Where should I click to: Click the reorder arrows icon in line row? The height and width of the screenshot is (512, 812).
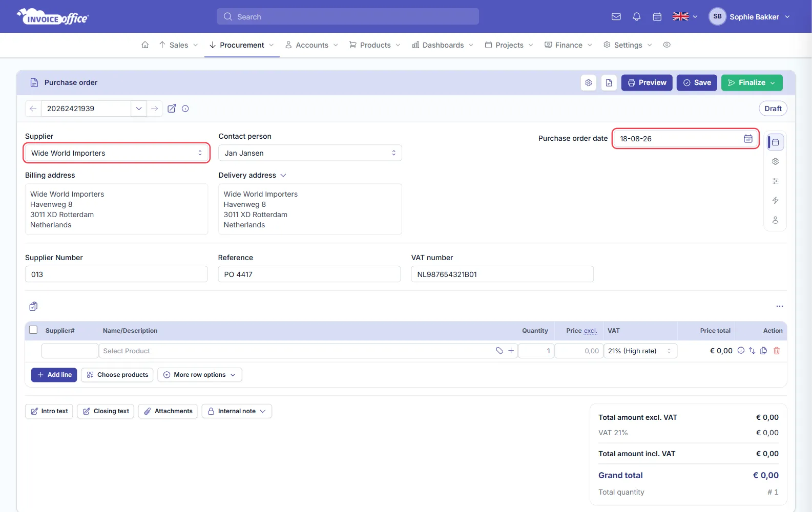752,351
